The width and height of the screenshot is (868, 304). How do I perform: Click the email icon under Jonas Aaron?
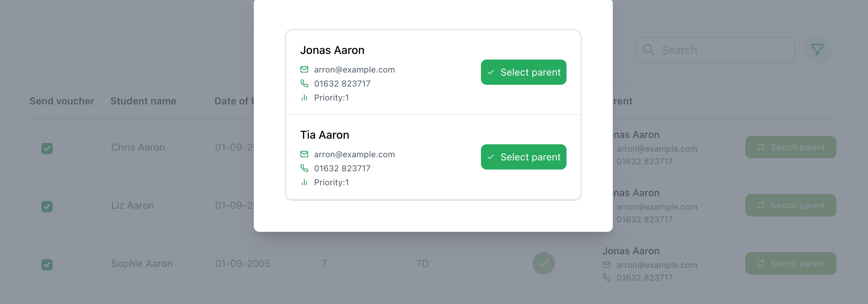click(x=304, y=69)
